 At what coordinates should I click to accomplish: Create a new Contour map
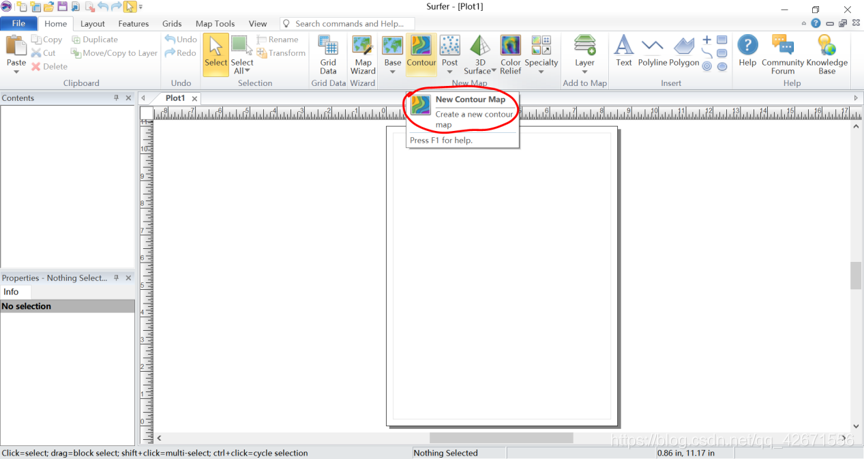(421, 53)
